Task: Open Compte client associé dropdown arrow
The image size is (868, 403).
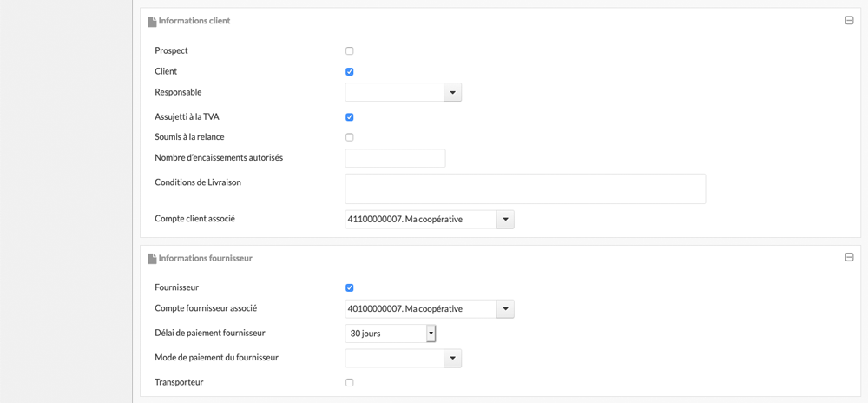Action: coord(505,220)
